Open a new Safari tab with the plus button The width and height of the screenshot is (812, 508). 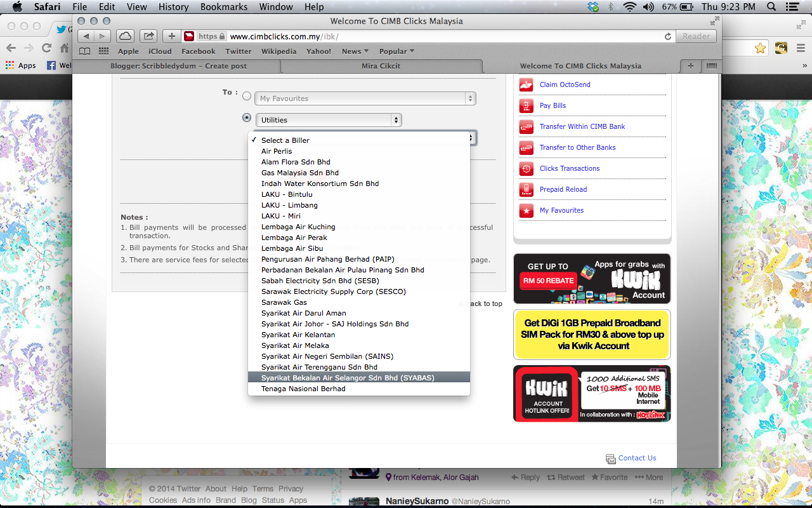click(x=690, y=66)
